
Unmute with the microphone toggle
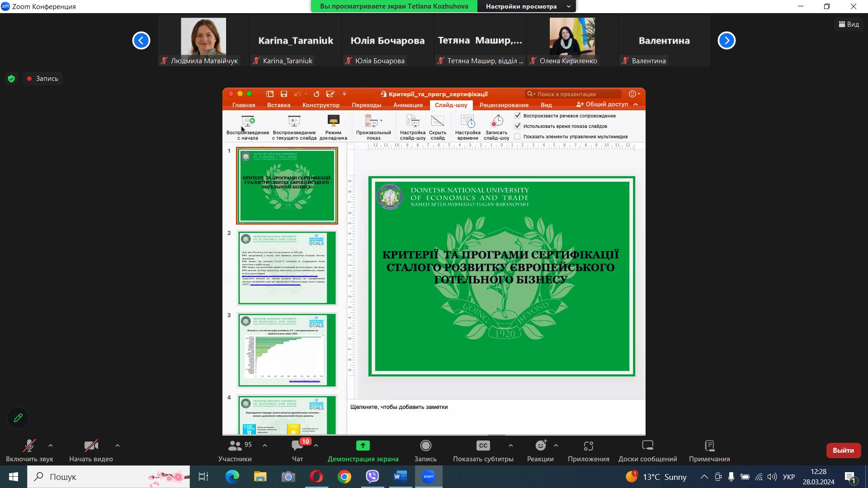pos(29,446)
